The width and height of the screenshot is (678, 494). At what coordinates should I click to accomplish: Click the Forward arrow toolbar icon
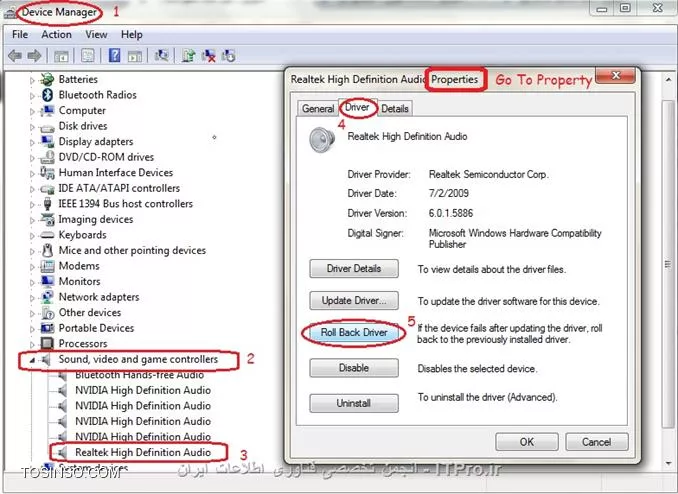pos(34,56)
